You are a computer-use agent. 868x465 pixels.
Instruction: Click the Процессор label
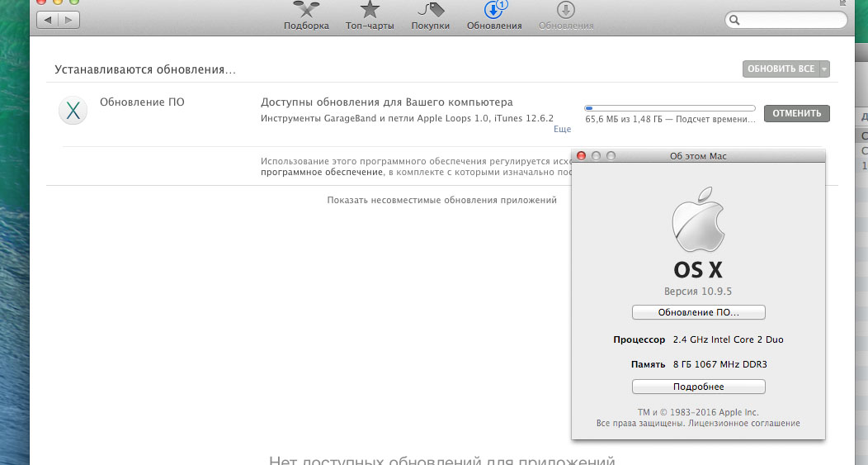639,339
